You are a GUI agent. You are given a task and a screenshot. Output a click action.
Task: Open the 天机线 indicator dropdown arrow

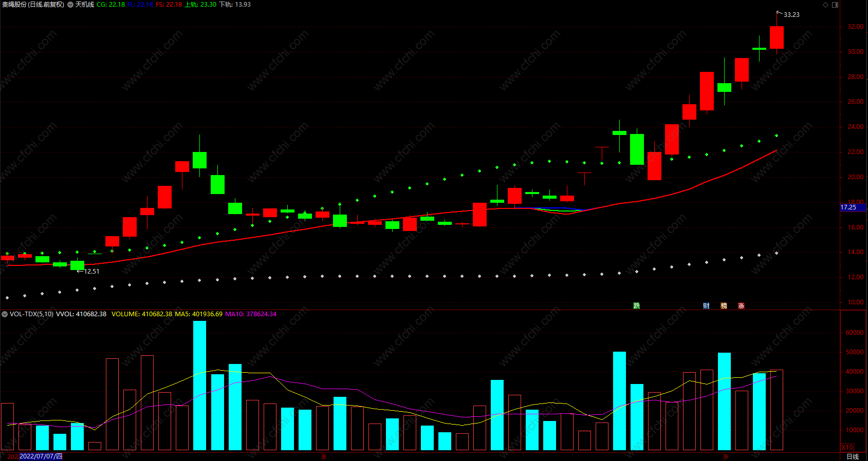(70, 5)
